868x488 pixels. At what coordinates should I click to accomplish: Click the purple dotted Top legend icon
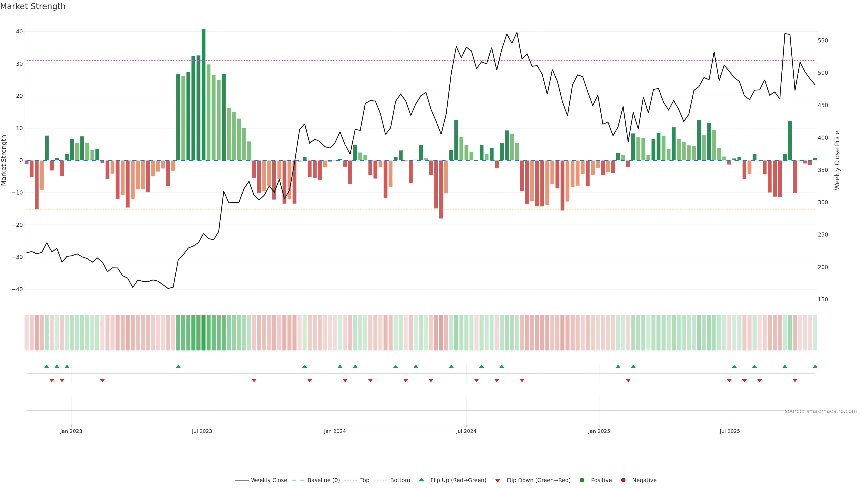[351, 480]
